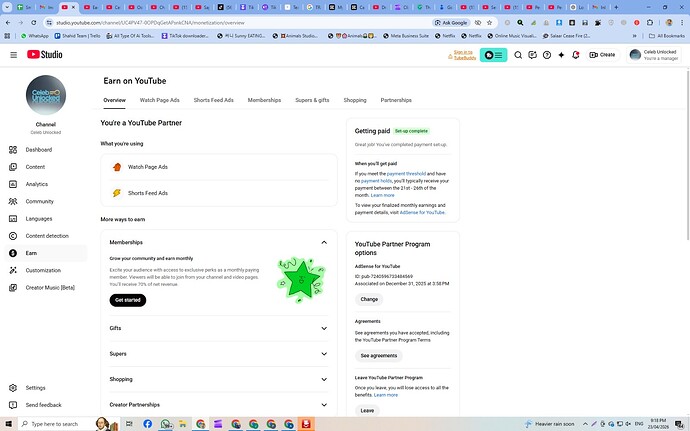Open the notifications bell icon
The image size is (690, 431).
(576, 55)
